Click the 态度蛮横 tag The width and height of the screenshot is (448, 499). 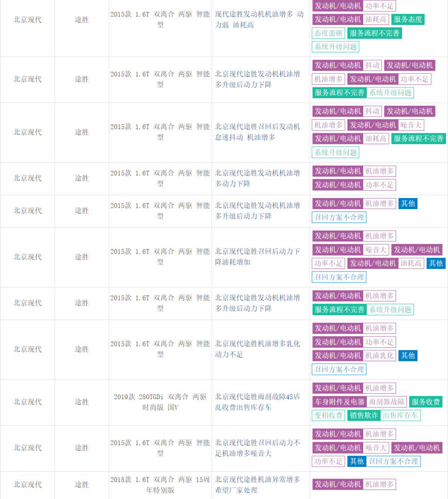[328, 33]
